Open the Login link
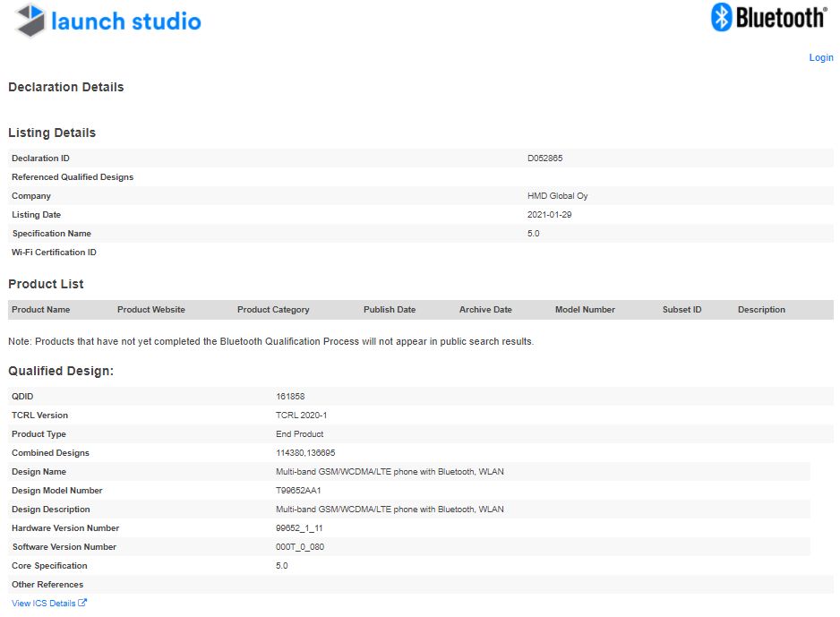This screenshot has width=840, height=617. tap(820, 57)
